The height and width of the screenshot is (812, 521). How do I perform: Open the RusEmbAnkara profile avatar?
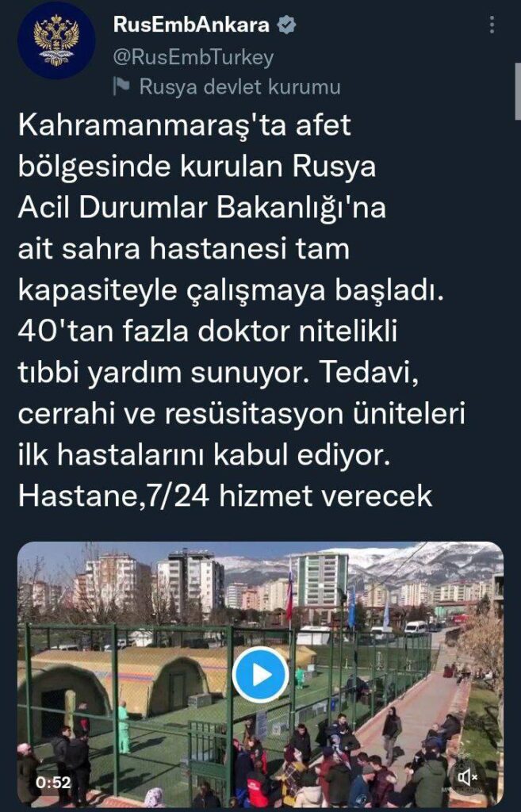(56, 40)
